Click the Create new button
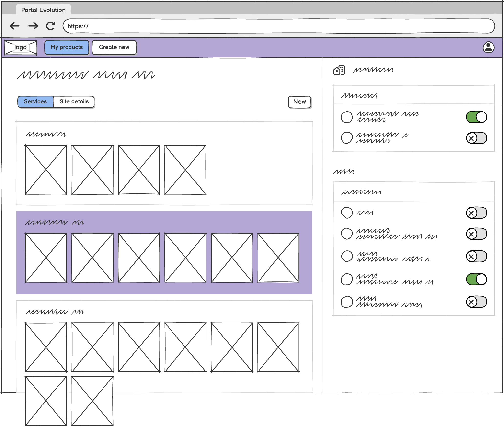 tap(114, 47)
